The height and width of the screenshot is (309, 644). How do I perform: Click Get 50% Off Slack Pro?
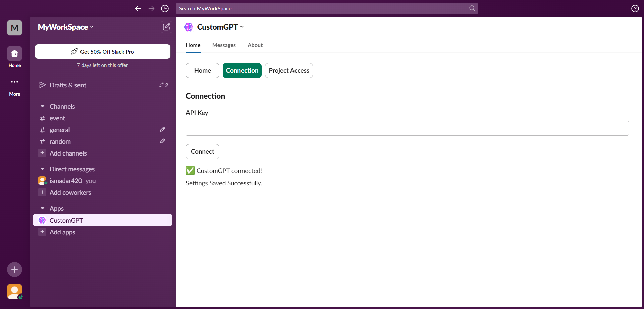pos(103,52)
